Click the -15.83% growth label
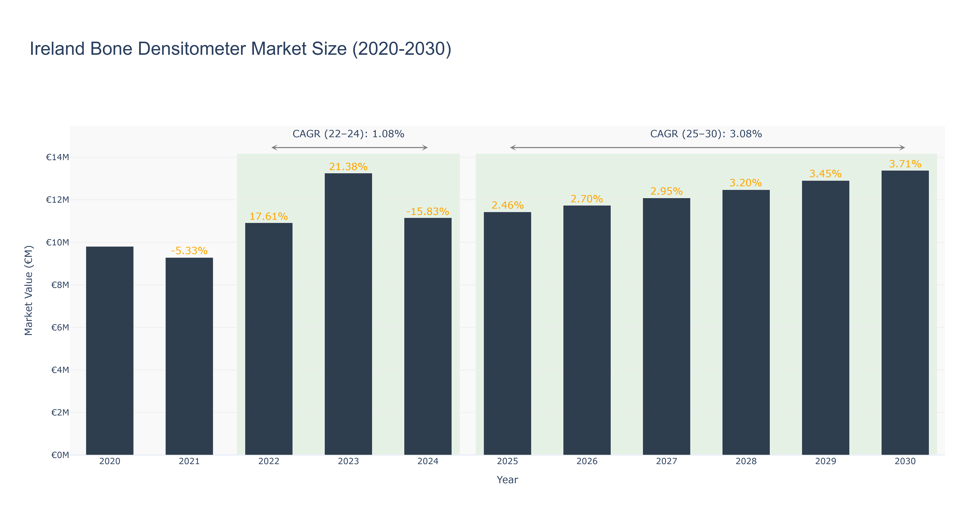The height and width of the screenshot is (525, 980). [428, 211]
